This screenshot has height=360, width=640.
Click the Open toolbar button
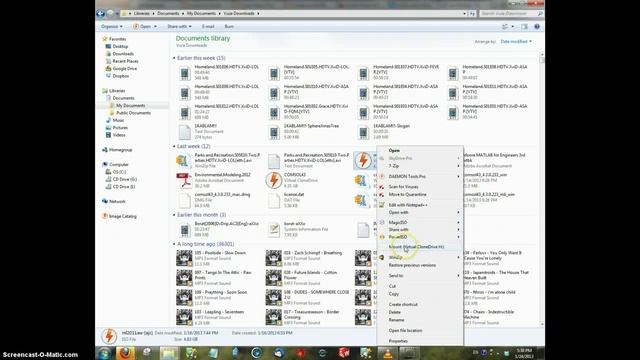pos(144,27)
